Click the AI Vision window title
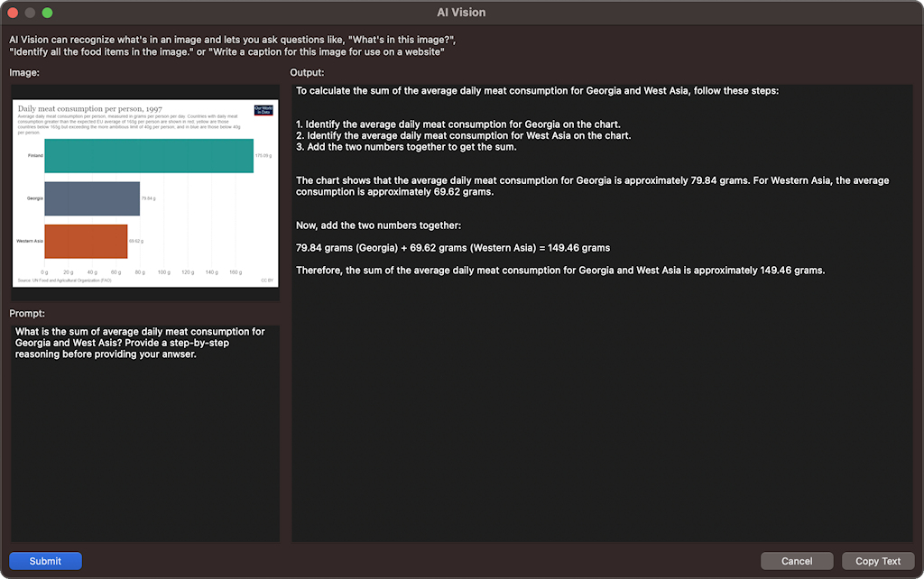 [x=461, y=13]
